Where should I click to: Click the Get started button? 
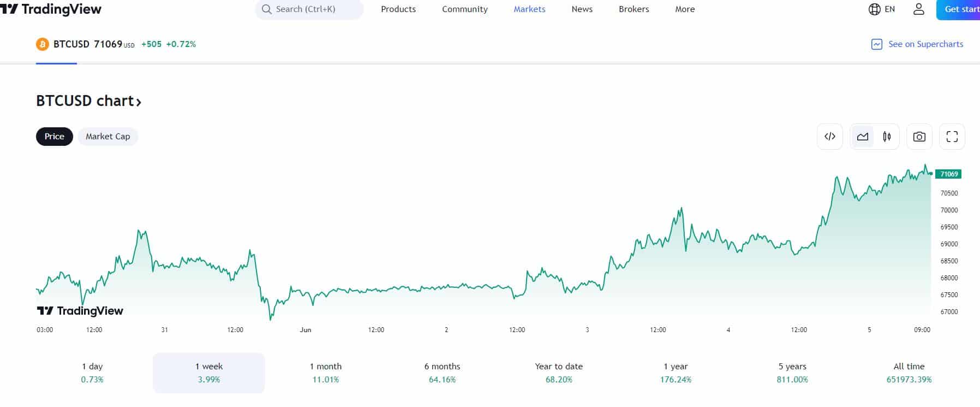tap(958, 9)
